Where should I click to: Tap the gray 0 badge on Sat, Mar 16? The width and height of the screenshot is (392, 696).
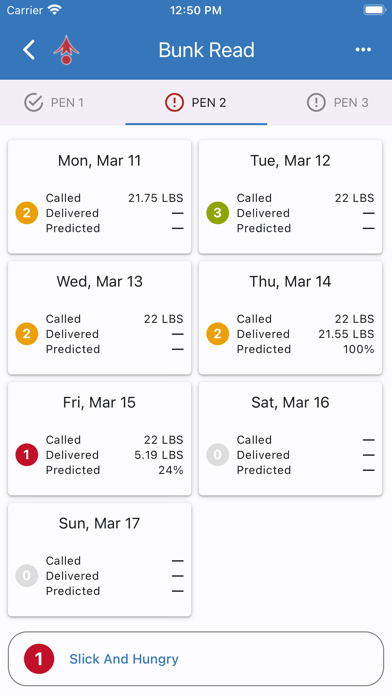coord(218,455)
